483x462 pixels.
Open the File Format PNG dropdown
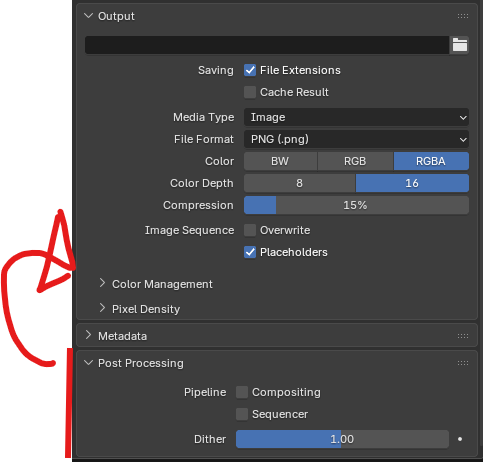(356, 139)
